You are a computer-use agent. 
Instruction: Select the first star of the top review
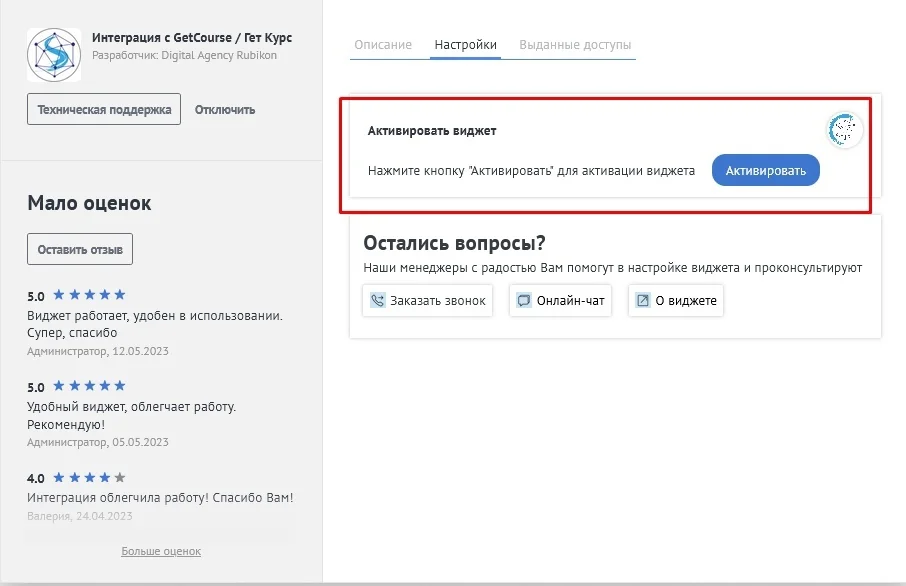click(60, 295)
